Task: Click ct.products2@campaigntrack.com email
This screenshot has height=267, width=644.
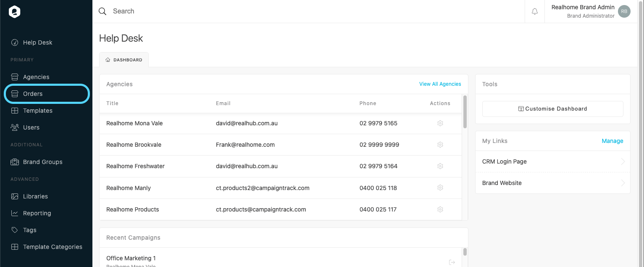Action: (263, 188)
